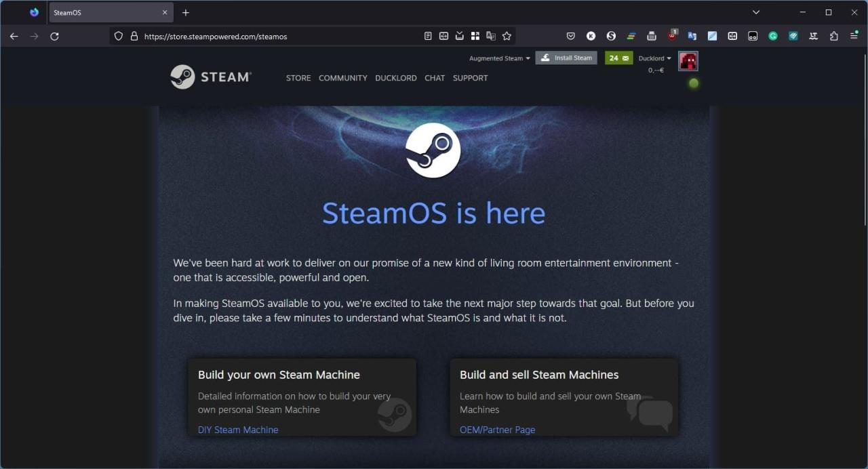Viewport: 868px width, 469px height.
Task: Open the SUPPORT menu item
Action: pyautogui.click(x=471, y=78)
